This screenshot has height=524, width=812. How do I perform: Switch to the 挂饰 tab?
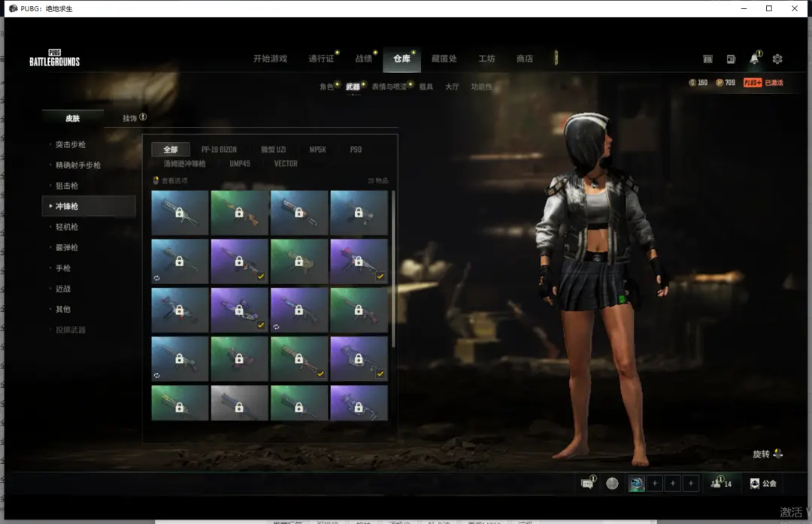pos(129,118)
